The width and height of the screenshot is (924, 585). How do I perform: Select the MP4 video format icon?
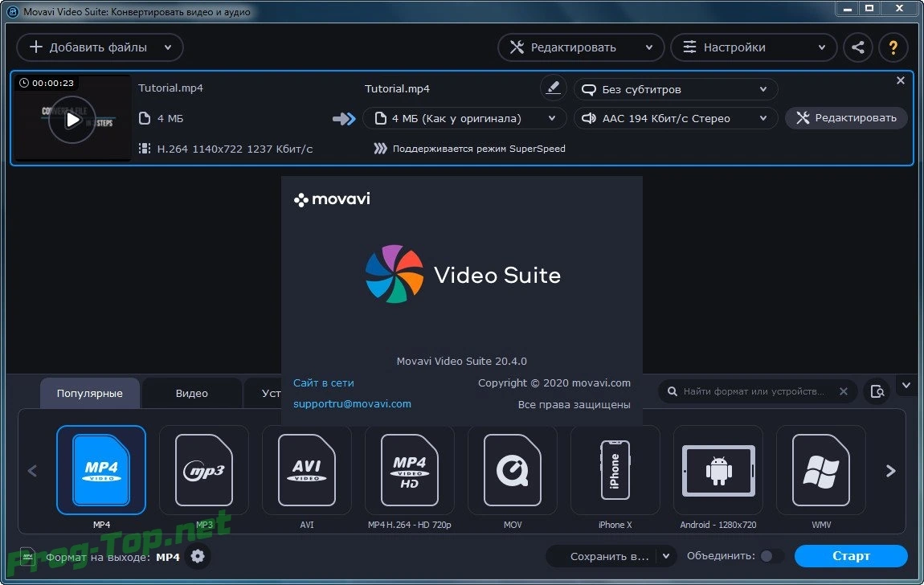click(x=100, y=469)
